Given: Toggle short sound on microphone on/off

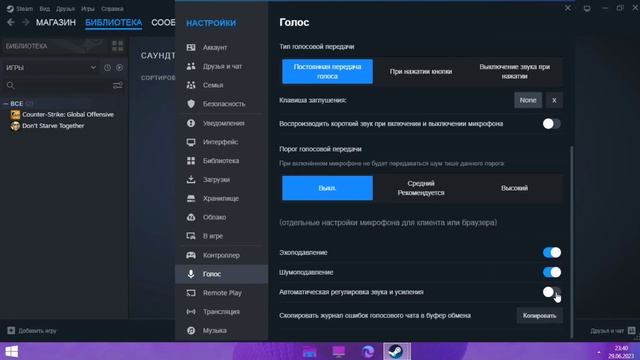Looking at the screenshot, I should 551,124.
